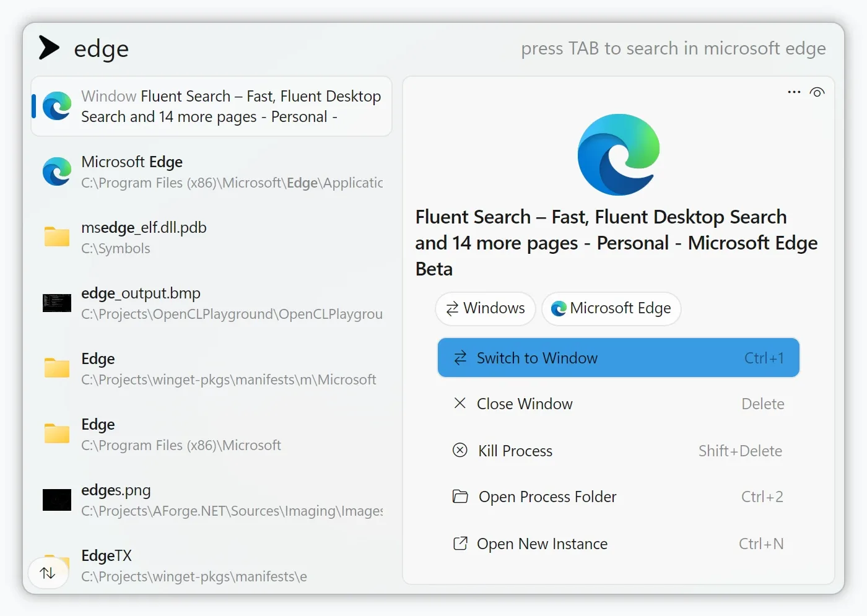Click the Ctrl+N shortcut label
The width and height of the screenshot is (867, 616).
[x=761, y=544]
